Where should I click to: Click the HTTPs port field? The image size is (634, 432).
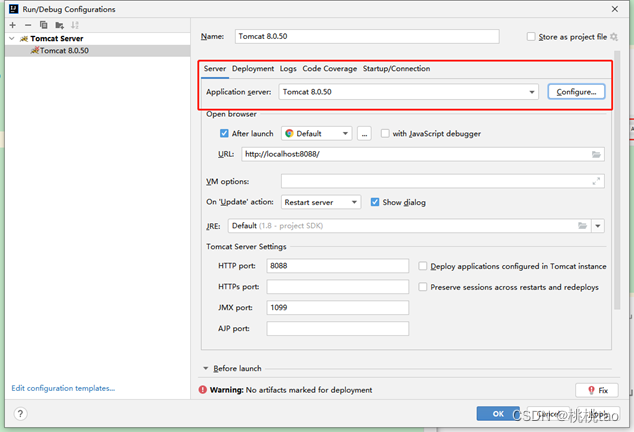tap(338, 287)
